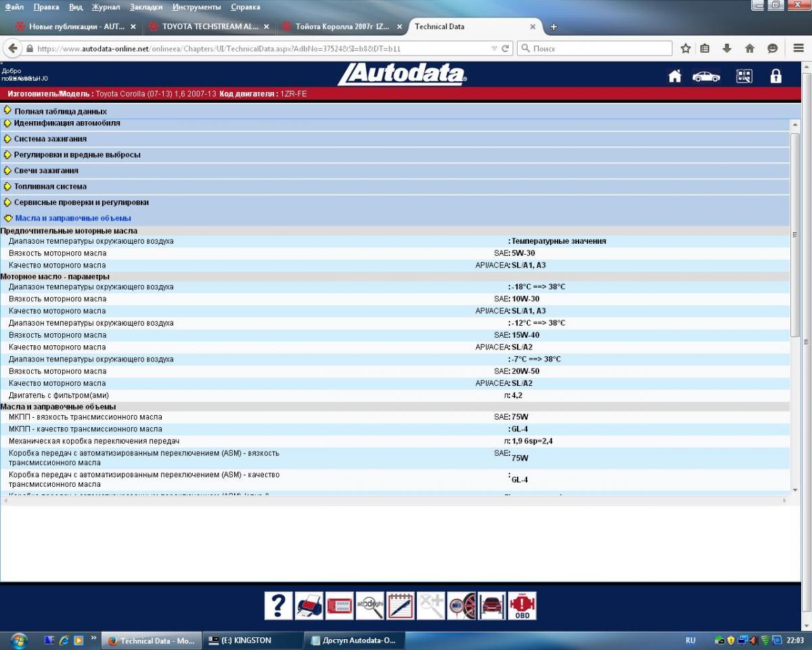The height and width of the screenshot is (650, 812).
Task: Open the 'Закладки' menu
Action: coord(146,7)
